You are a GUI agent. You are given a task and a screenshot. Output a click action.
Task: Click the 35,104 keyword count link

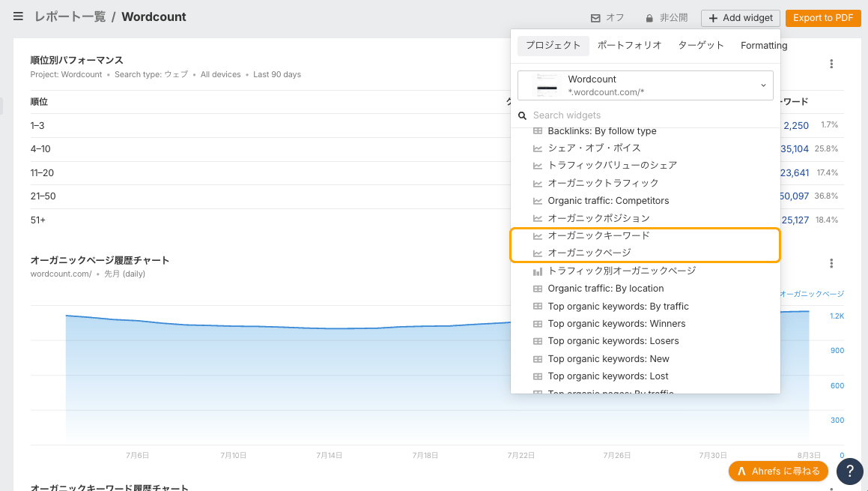tap(795, 149)
